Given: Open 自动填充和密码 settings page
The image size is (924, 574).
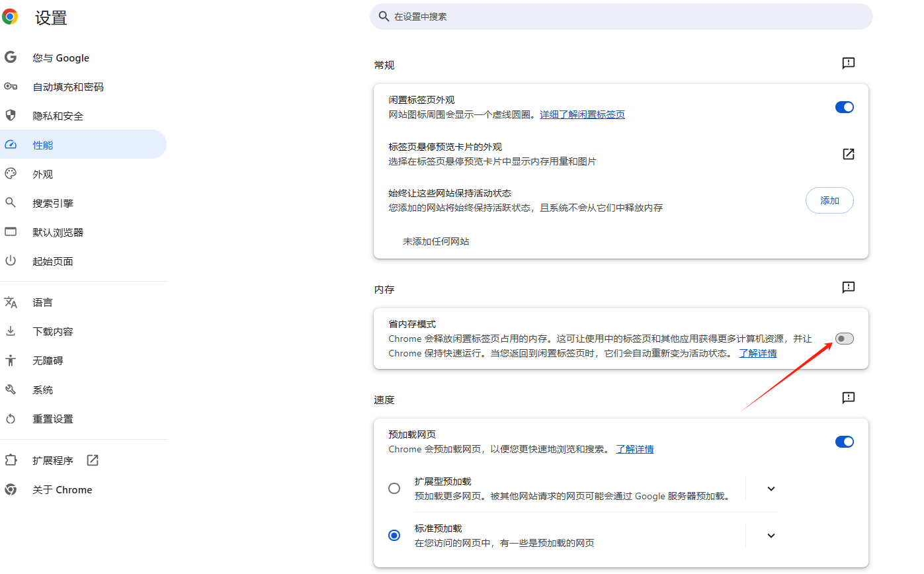Looking at the screenshot, I should [x=83, y=87].
